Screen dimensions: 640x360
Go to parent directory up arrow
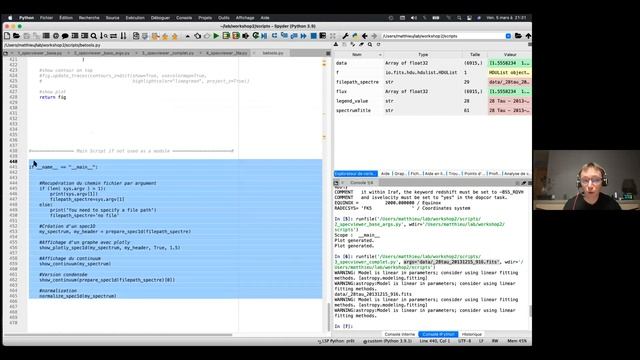pos(528,36)
